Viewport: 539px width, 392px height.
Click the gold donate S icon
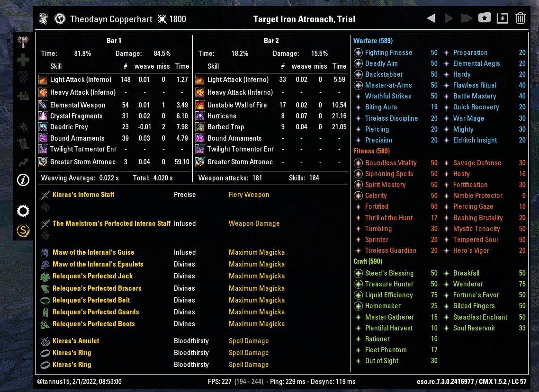click(x=23, y=231)
